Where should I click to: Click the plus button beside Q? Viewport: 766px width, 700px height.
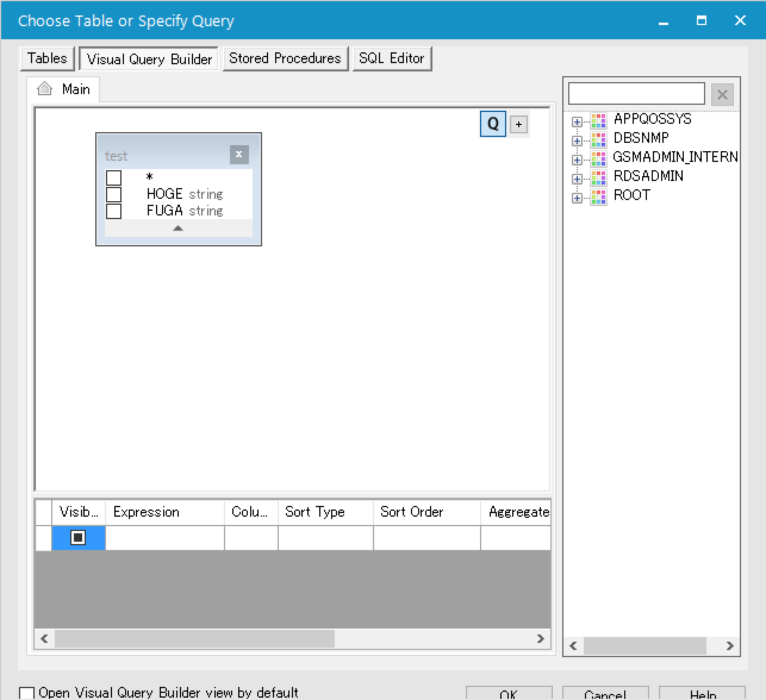[519, 124]
